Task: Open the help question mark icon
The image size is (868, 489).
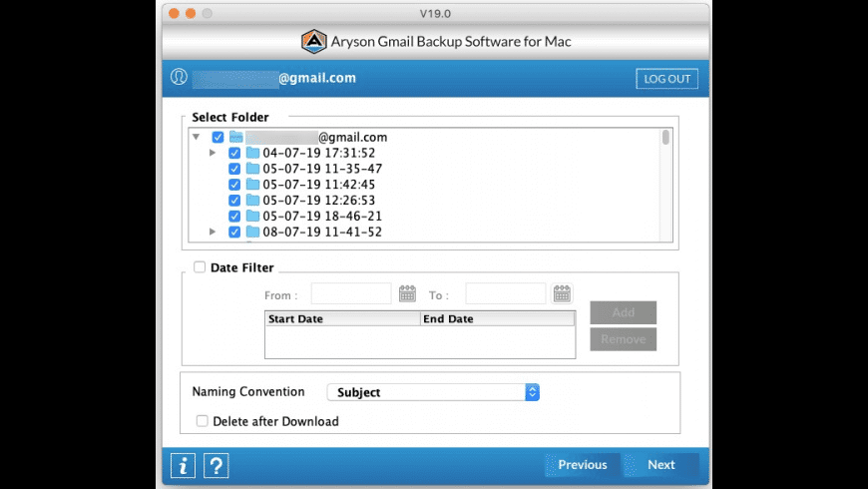Action: tap(216, 465)
